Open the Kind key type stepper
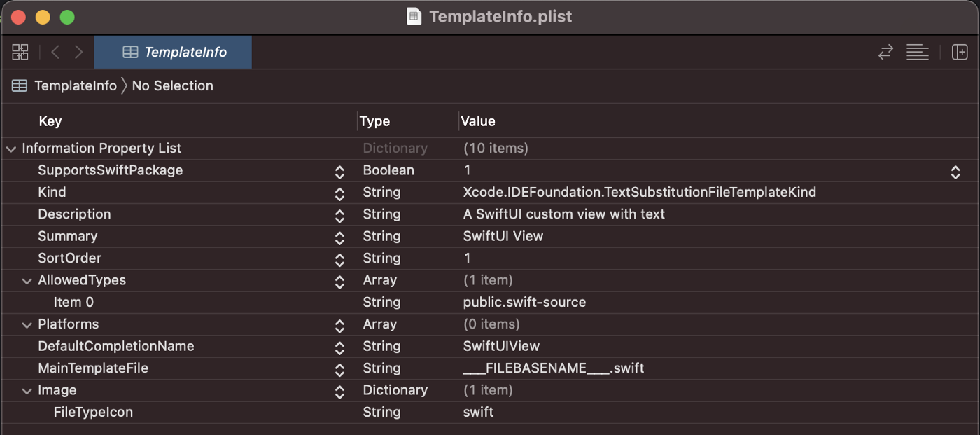Image resolution: width=980 pixels, height=435 pixels. click(339, 193)
